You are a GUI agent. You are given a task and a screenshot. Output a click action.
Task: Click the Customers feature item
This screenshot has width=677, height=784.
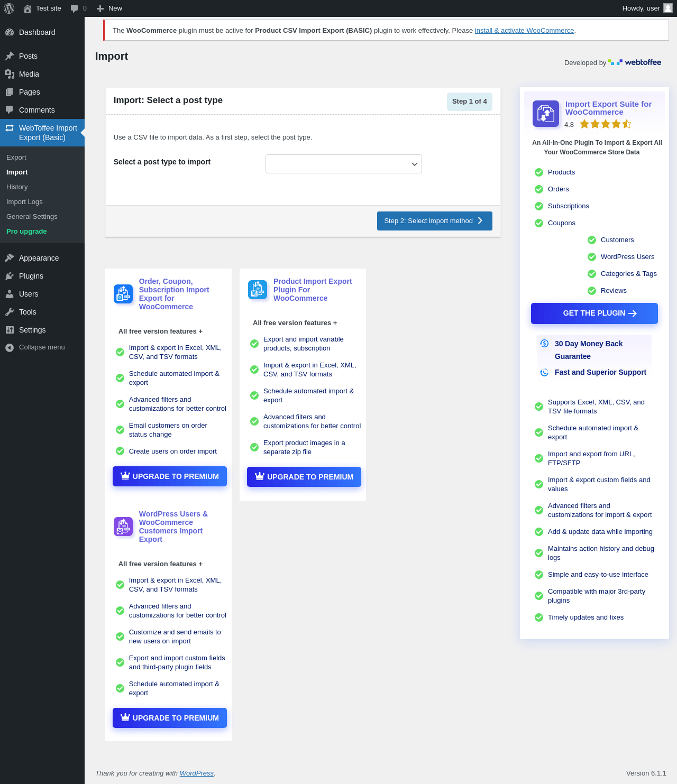[x=617, y=240]
